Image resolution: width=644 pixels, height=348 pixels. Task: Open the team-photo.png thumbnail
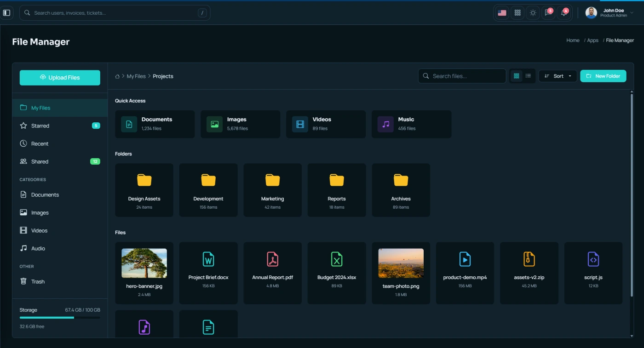click(x=401, y=263)
